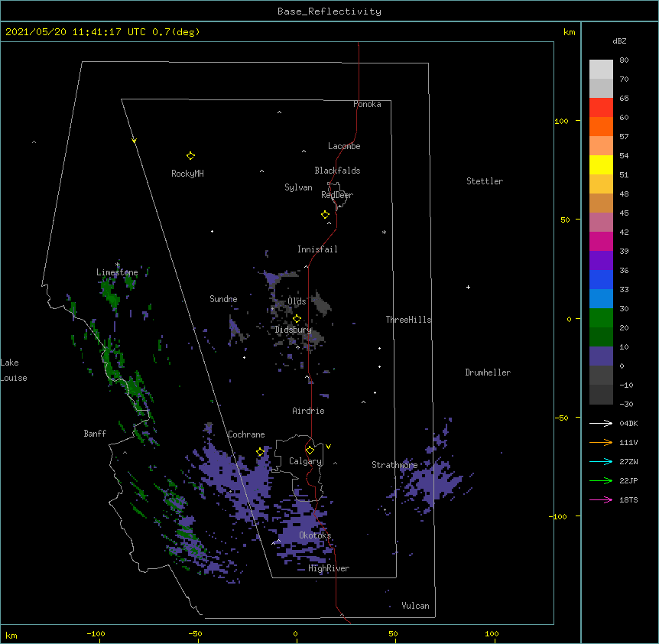The height and width of the screenshot is (644, 659).
Task: Click the dBZ legend heading
Action: point(619,41)
